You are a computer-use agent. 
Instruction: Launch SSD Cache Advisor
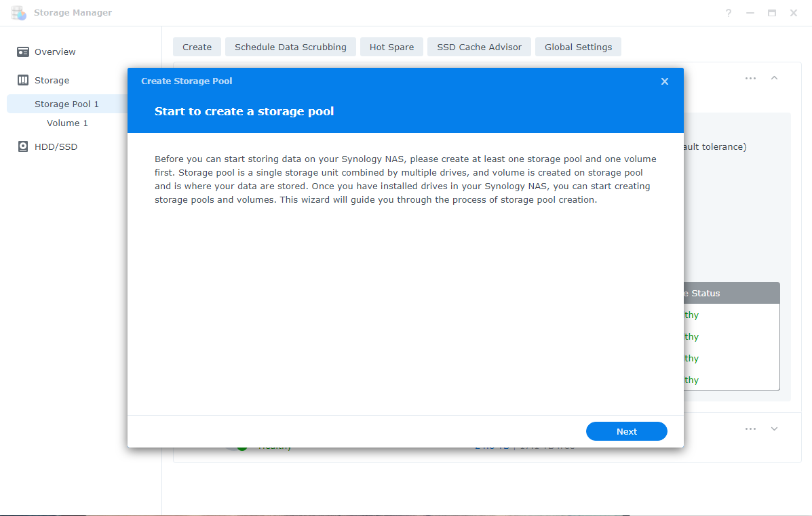[x=479, y=47]
